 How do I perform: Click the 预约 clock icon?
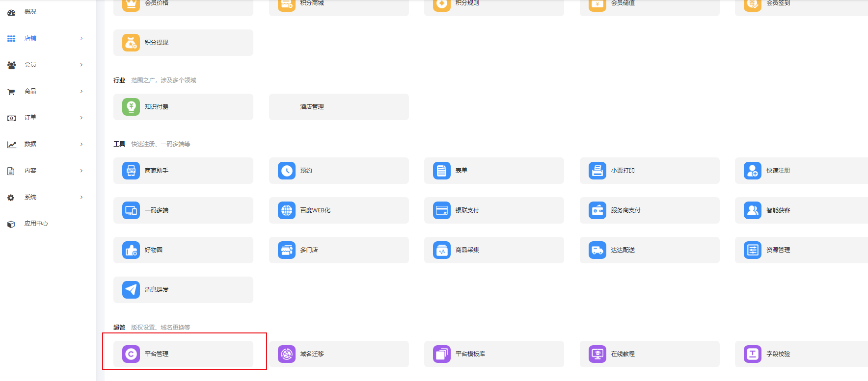287,171
